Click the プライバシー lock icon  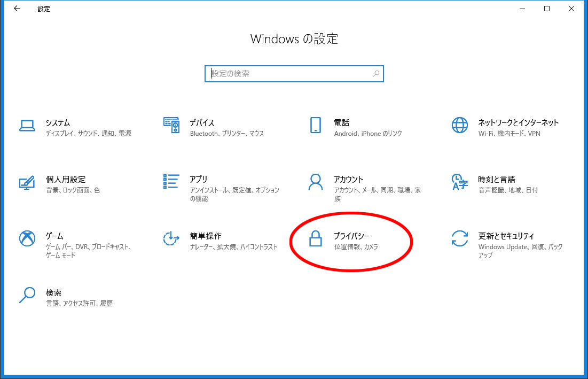tap(316, 238)
